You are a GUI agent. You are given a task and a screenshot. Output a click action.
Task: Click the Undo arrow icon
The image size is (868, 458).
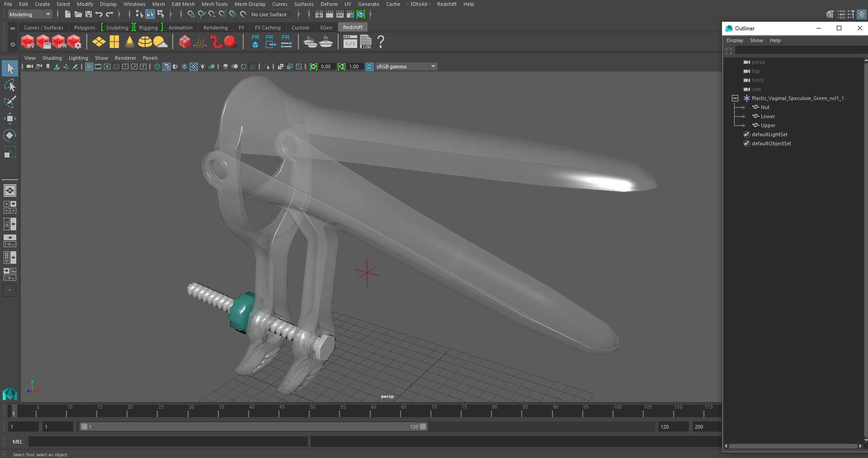click(99, 14)
